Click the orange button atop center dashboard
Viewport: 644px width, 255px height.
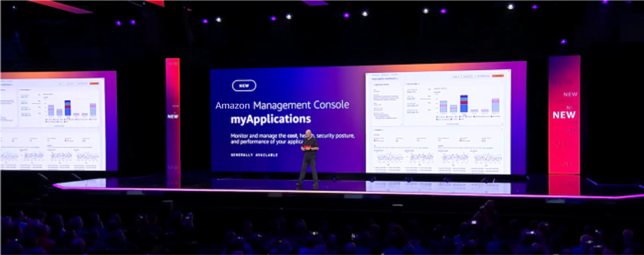tap(497, 76)
